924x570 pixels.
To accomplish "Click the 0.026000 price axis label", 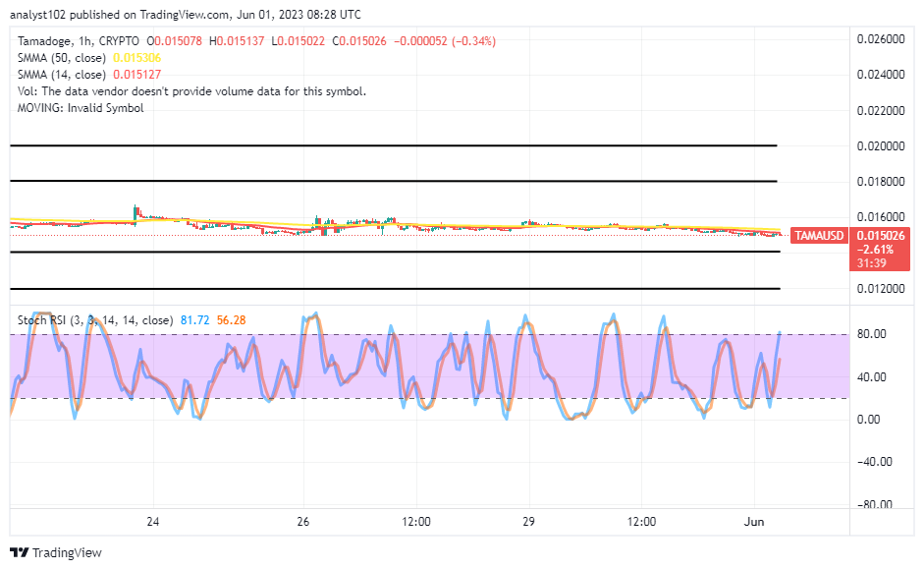I will pyautogui.click(x=881, y=39).
